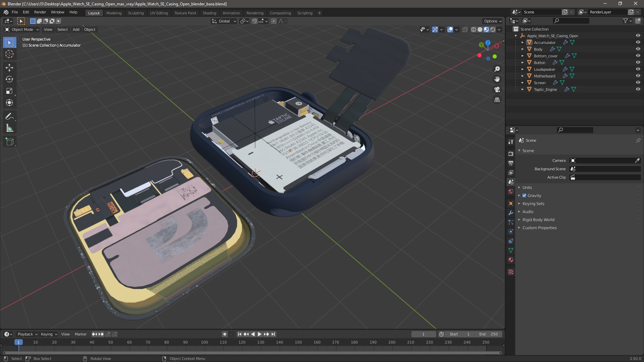Open the Playback popover in timeline

click(27, 334)
